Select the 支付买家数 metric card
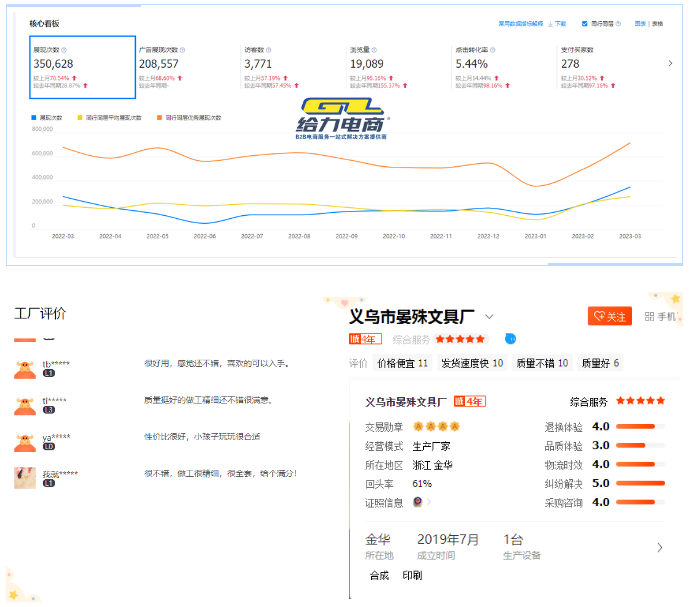The height and width of the screenshot is (607, 694). [x=605, y=68]
